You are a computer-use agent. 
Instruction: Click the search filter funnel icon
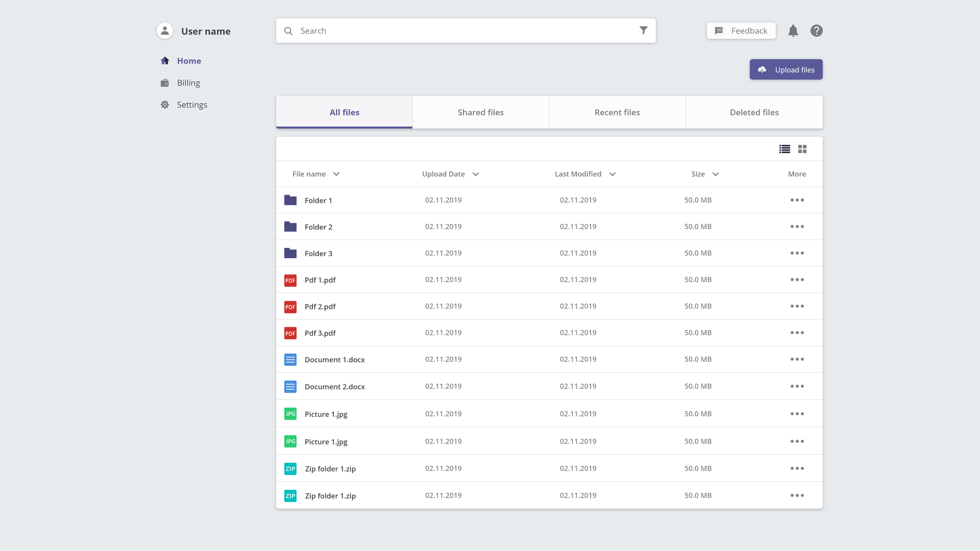643,30
